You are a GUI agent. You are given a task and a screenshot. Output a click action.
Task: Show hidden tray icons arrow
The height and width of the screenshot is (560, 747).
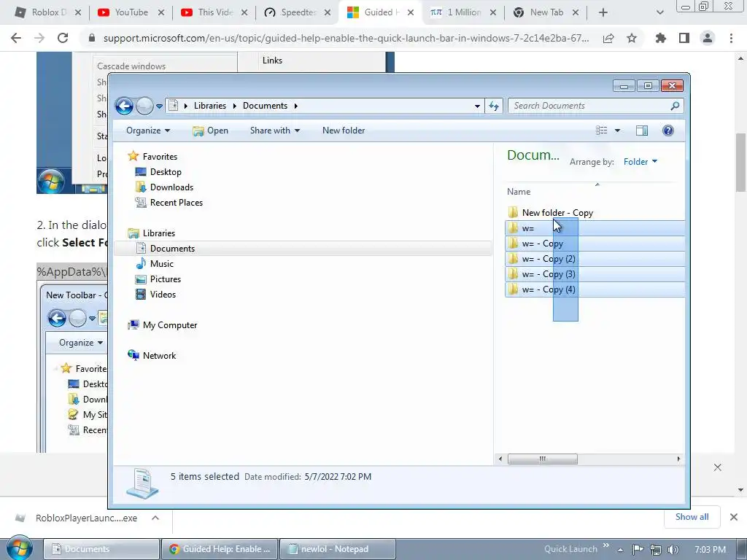pyautogui.click(x=620, y=550)
